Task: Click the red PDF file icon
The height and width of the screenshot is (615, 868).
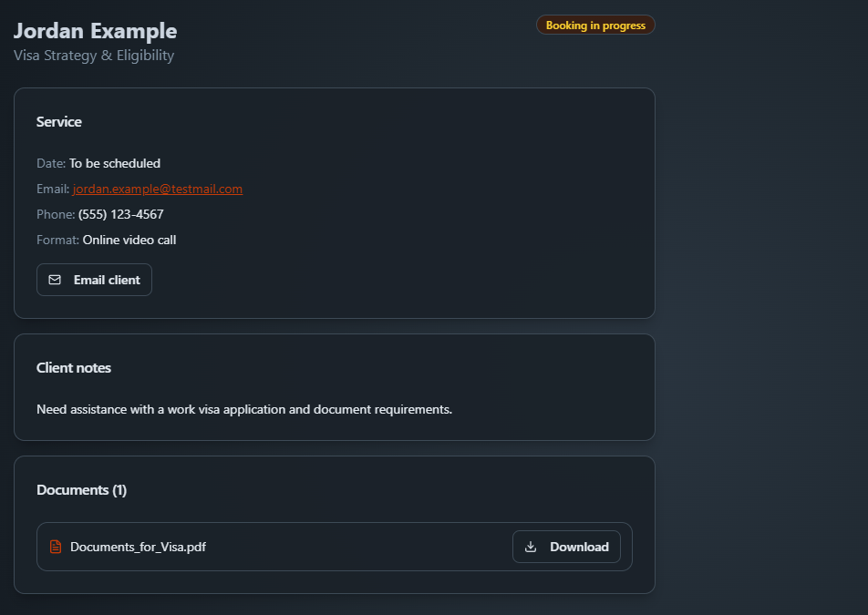Action: click(x=56, y=547)
